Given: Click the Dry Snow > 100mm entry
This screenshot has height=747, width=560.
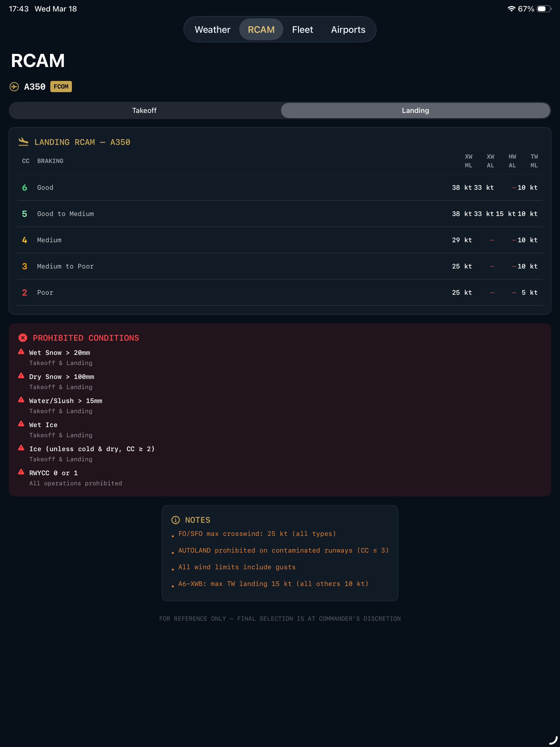Looking at the screenshot, I should (62, 377).
